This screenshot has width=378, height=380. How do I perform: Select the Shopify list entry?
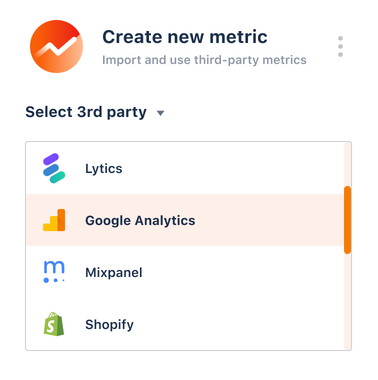[x=185, y=324]
